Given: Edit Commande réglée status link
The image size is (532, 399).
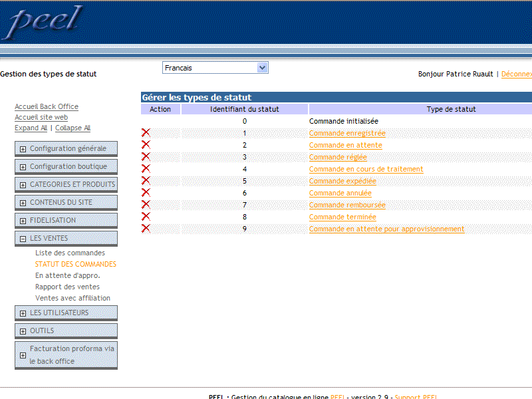Looking at the screenshot, I should pos(338,157).
